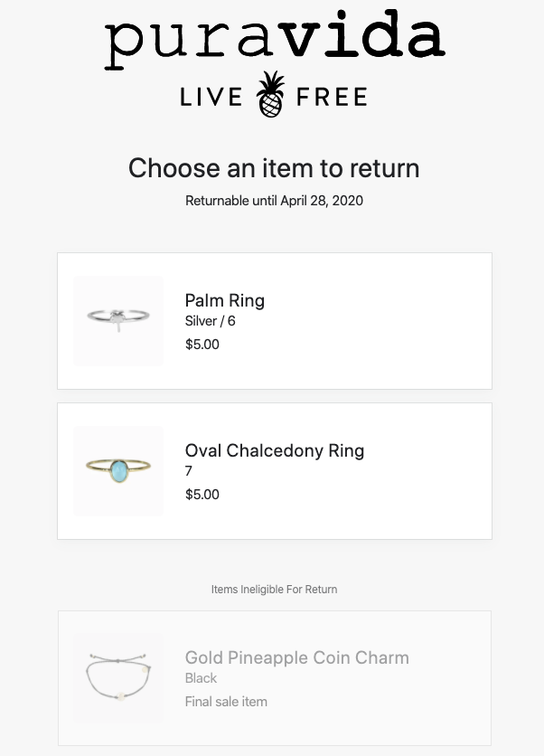Click the Oval Chalcedony Ring title
This screenshot has width=544, height=756.
coord(275,451)
